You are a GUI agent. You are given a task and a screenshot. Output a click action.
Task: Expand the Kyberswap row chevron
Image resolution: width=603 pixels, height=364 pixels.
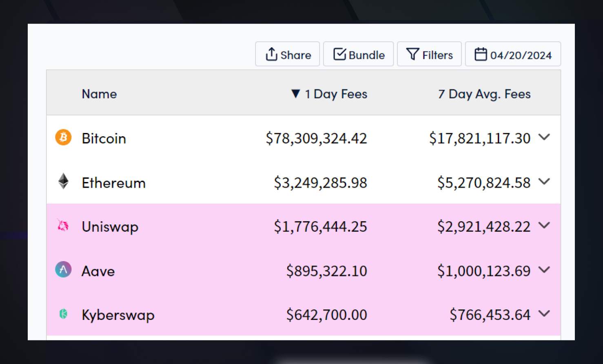[544, 313]
